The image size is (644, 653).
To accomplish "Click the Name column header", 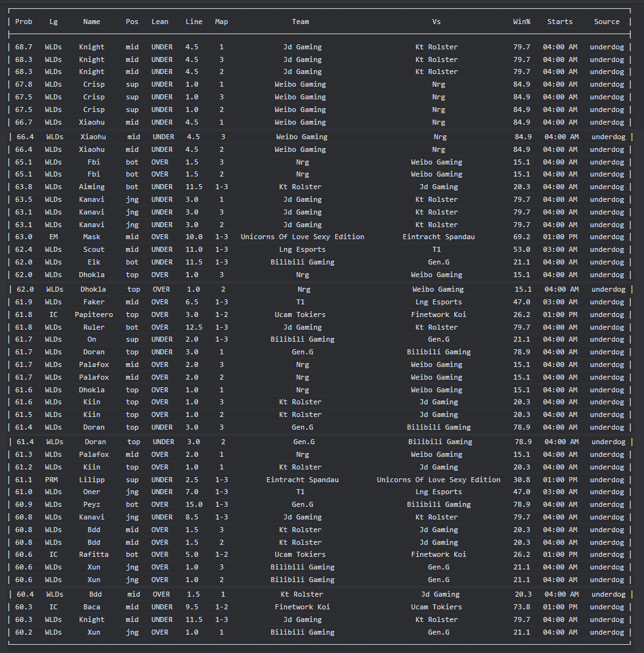I will point(92,22).
